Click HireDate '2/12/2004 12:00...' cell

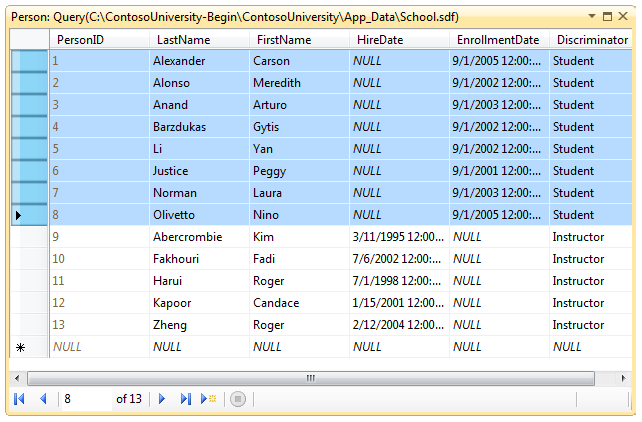(x=399, y=325)
